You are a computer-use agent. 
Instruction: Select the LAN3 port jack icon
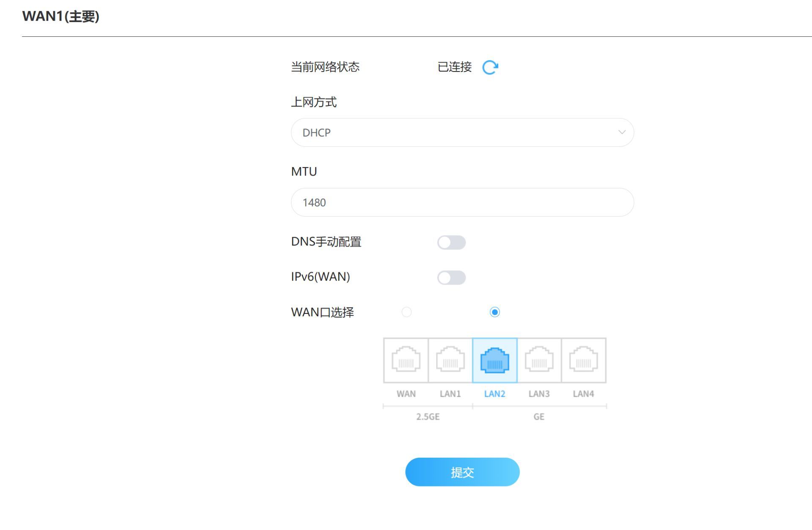pyautogui.click(x=539, y=360)
